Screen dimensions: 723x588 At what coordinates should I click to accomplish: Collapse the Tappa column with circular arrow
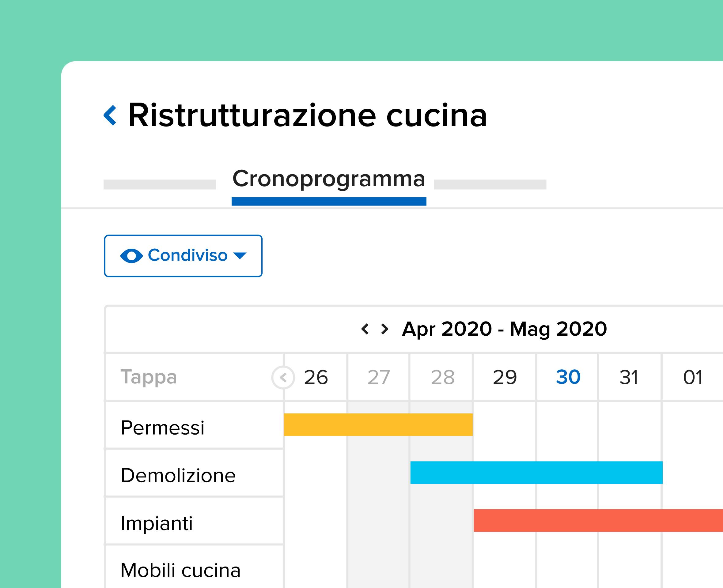pos(283,377)
